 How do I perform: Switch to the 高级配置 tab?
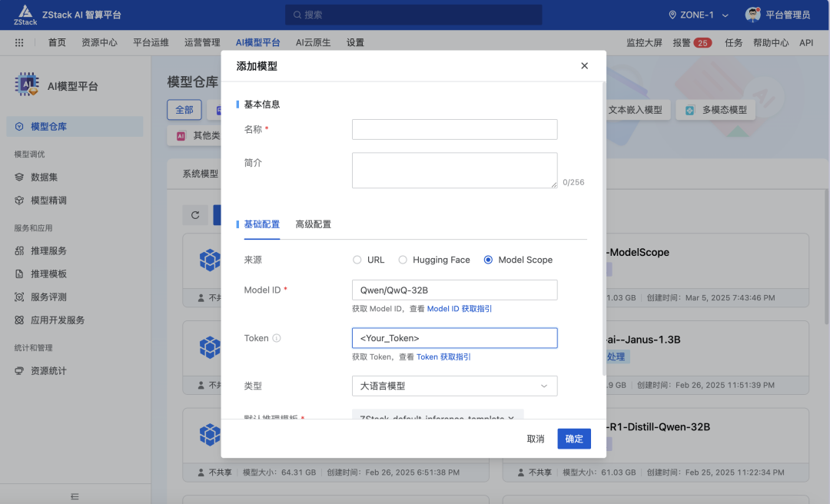314,224
